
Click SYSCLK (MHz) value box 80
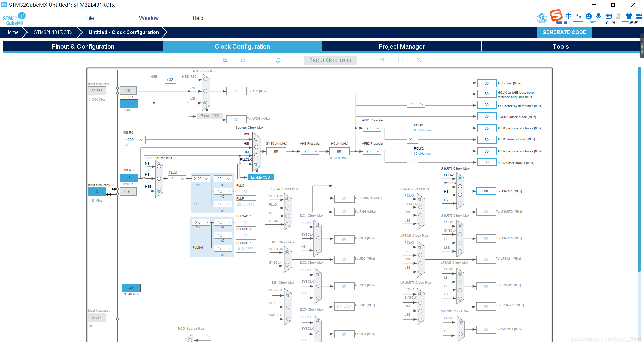(276, 151)
